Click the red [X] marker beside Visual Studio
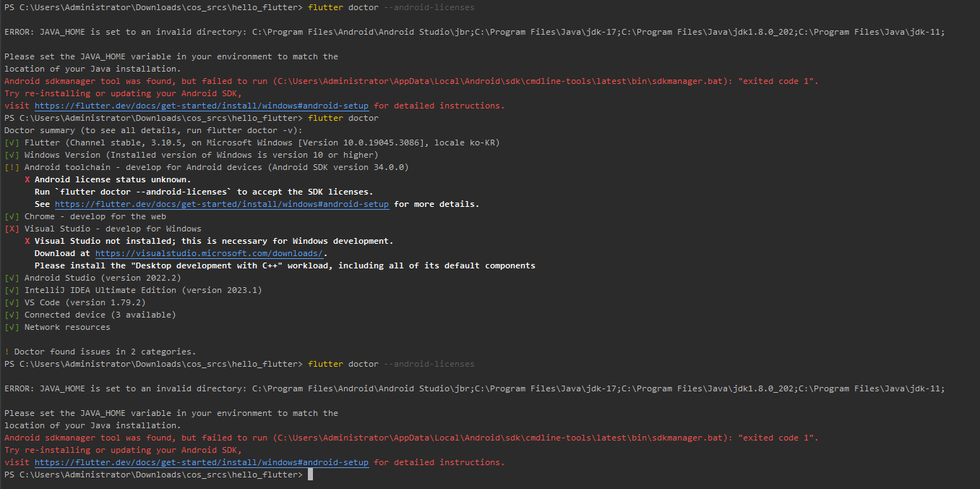Image resolution: width=980 pixels, height=489 pixels. pyautogui.click(x=12, y=229)
